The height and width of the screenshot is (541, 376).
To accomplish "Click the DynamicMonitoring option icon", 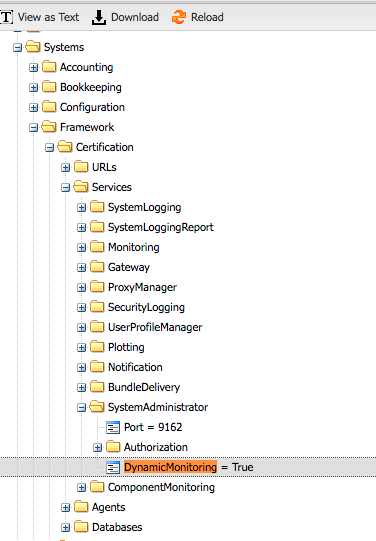I will [113, 468].
